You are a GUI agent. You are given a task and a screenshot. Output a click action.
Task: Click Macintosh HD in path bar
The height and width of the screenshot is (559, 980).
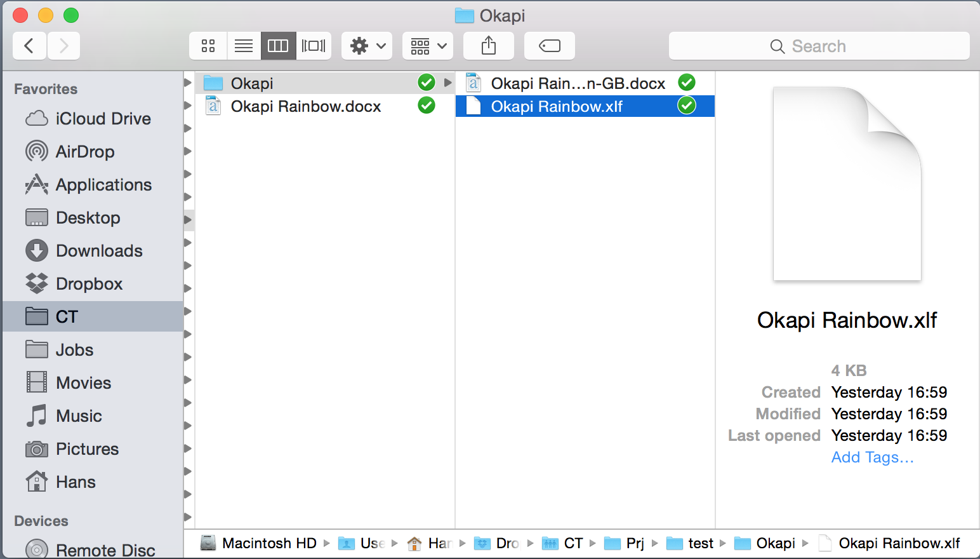[x=268, y=543]
